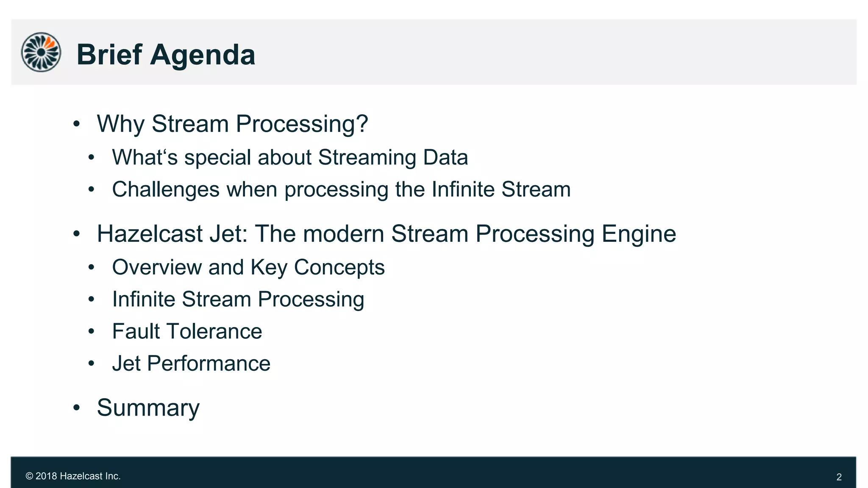Viewport: 868px width, 488px height.
Task: Click bullet point before Jet Performance
Action: (x=91, y=363)
